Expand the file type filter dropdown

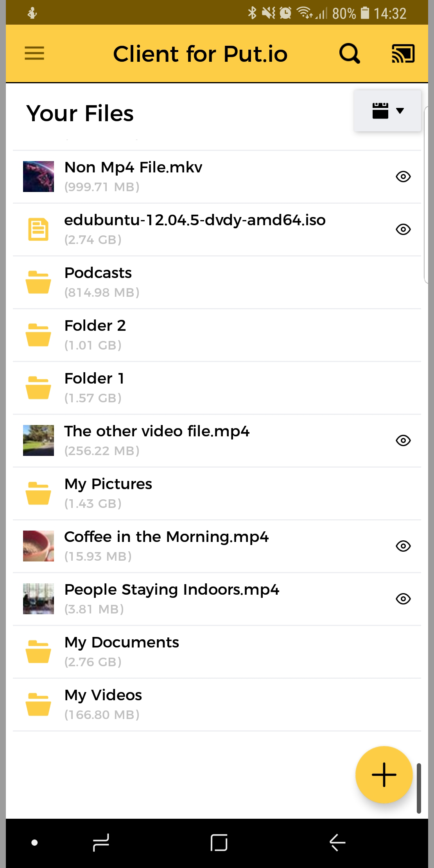[387, 111]
